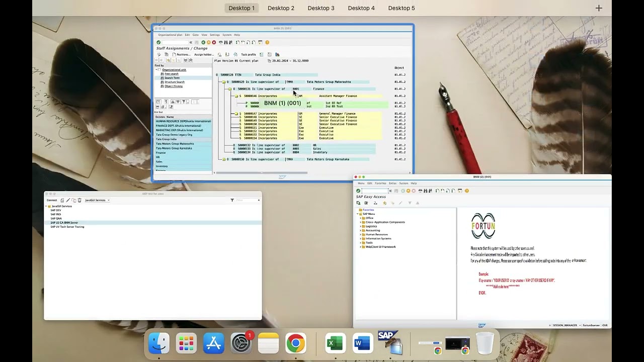644x362 pixels.
Task: Launch Google Chrome from the Dock
Action: [296, 344]
